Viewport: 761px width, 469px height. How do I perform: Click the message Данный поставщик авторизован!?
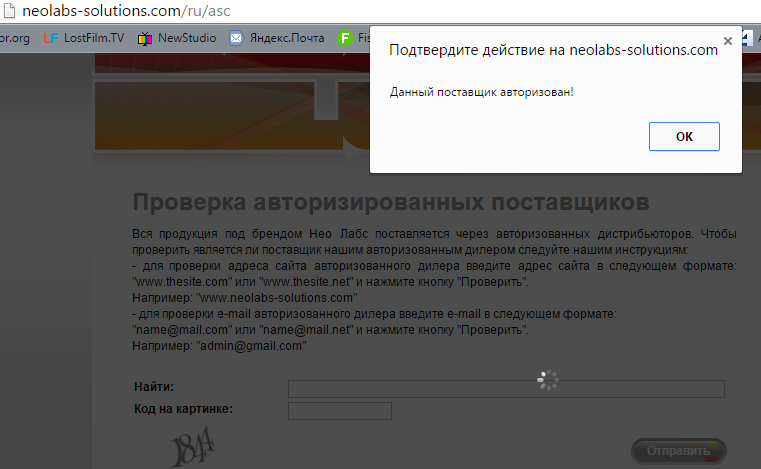[x=482, y=92]
